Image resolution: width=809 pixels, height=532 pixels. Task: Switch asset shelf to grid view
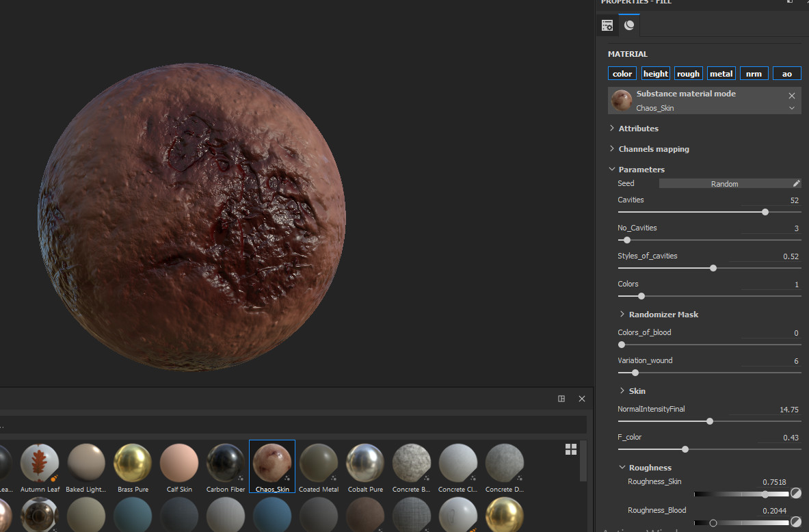[570, 449]
